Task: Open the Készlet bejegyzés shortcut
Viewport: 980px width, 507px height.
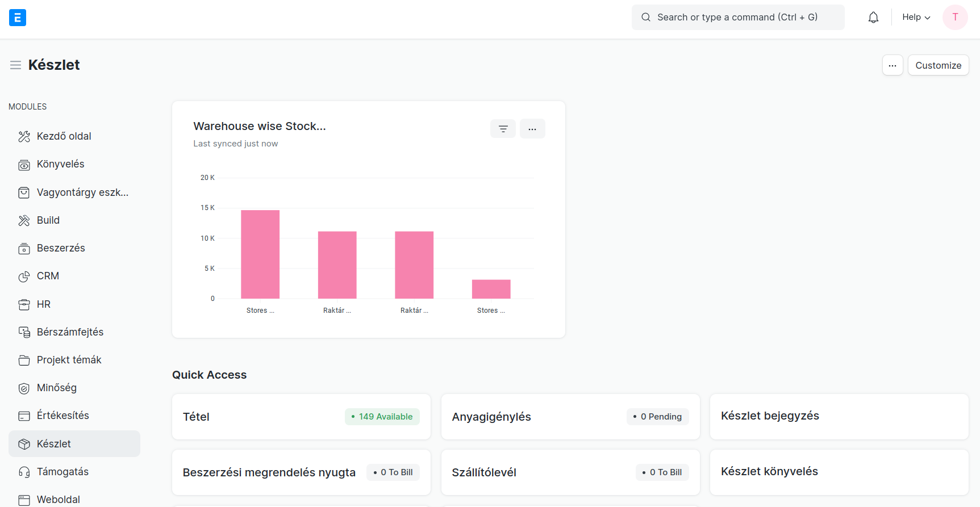Action: coord(770,416)
